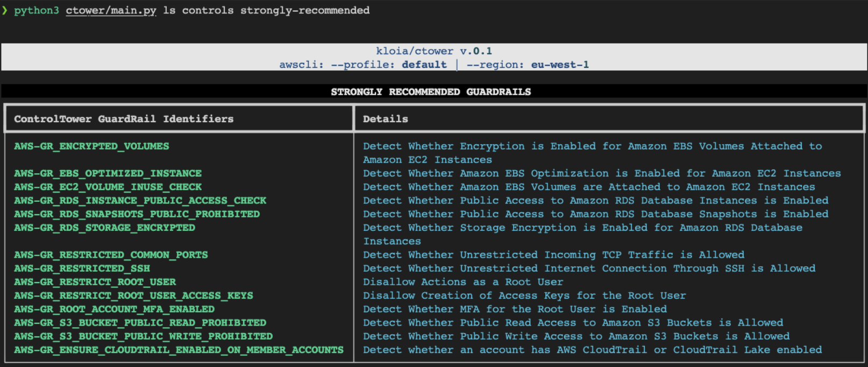
Task: Click the STRONGLY RECOMMENDED GUARDRAILS title bar
Action: (x=431, y=91)
